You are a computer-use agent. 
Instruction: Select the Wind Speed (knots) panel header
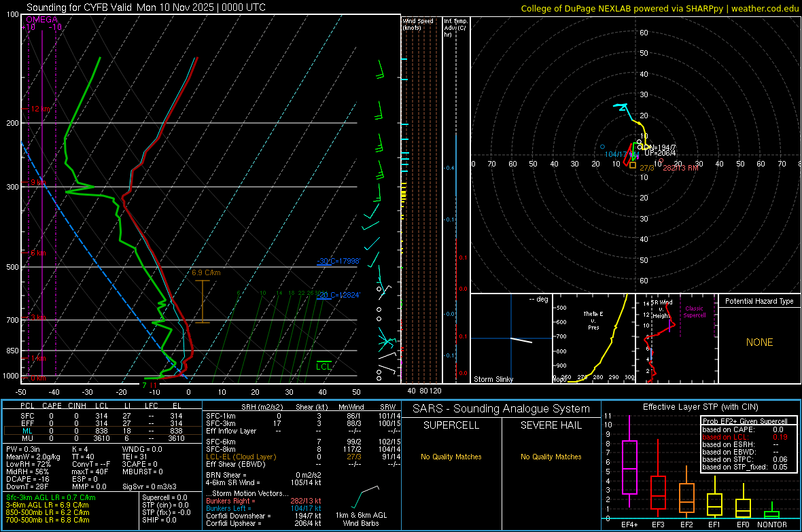coord(418,24)
